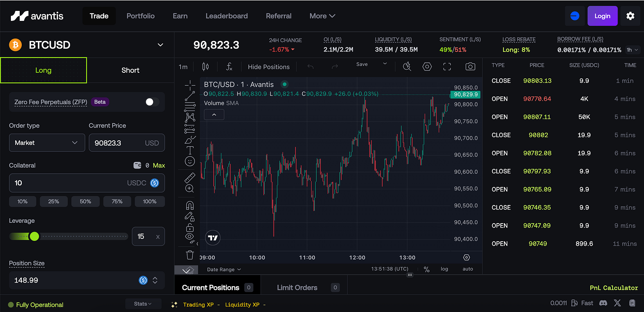This screenshot has height=312, width=644.
Task: Open quick search lightning icon
Action: [x=407, y=67]
